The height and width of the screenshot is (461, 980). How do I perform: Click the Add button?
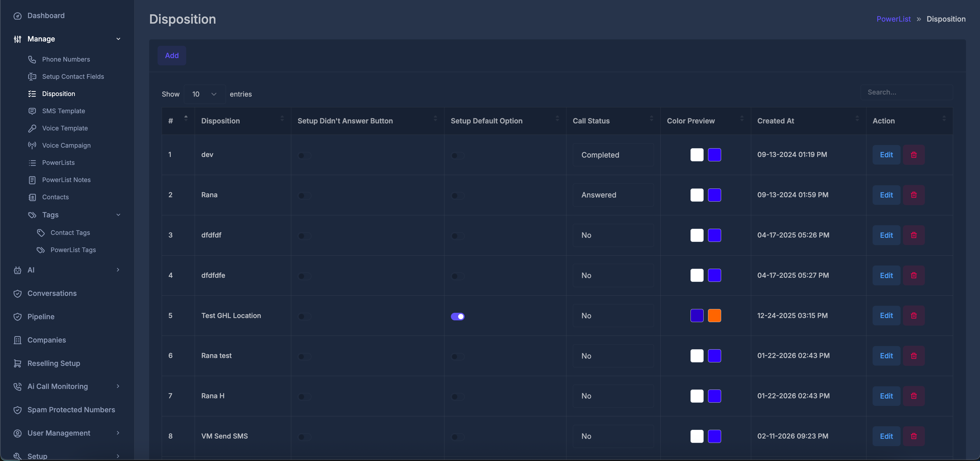click(172, 55)
